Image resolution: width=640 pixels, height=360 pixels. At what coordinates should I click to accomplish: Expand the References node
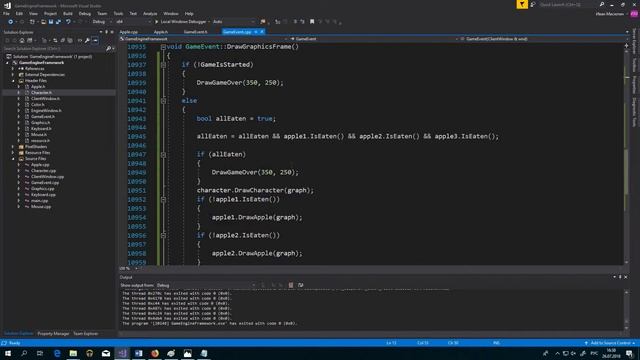point(13,69)
